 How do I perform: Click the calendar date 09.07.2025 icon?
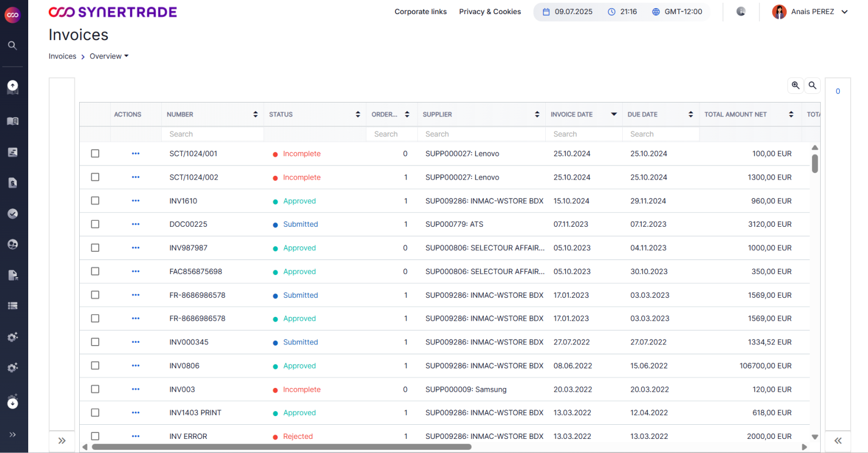[546, 11]
